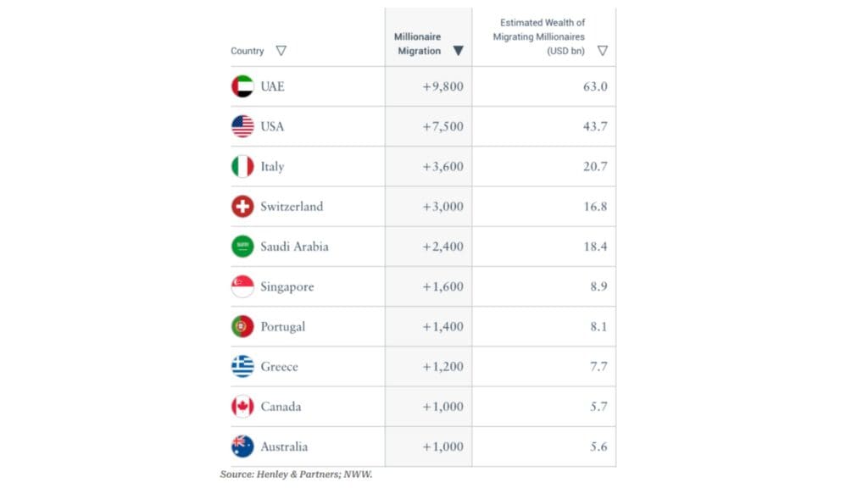Click the UAE flag icon
Viewport: 868px width, 488px height.
point(242,86)
